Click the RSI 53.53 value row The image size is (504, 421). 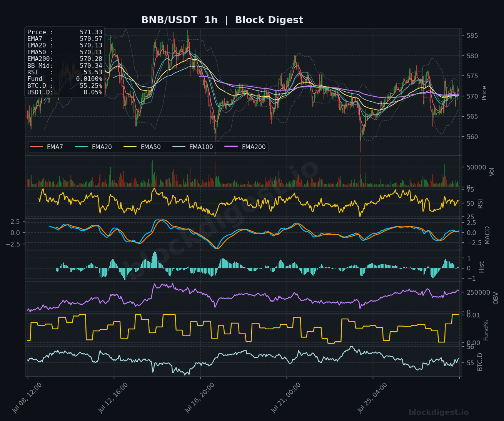pos(65,72)
